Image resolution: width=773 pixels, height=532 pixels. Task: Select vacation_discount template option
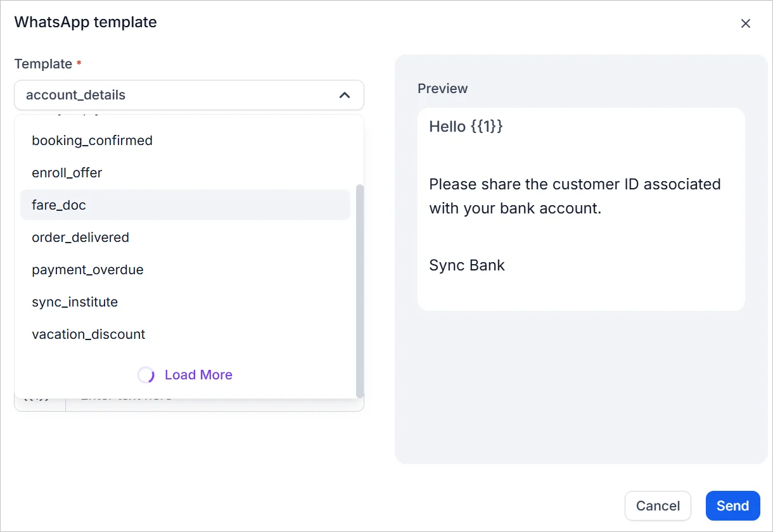pyautogui.click(x=89, y=334)
